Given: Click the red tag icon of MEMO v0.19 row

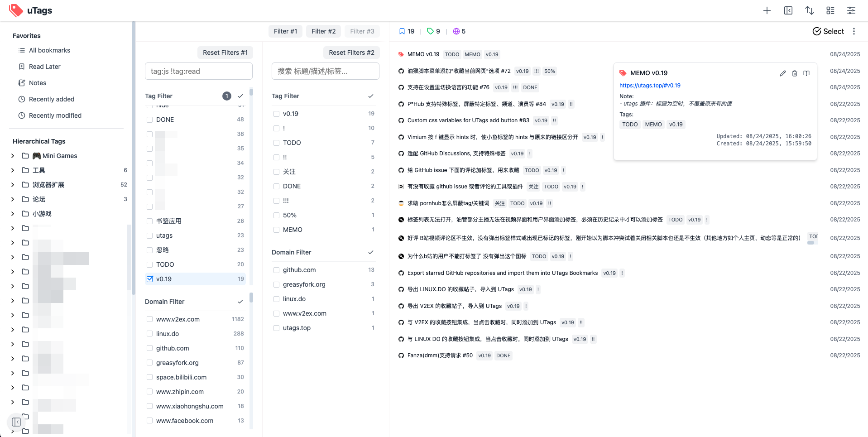Looking at the screenshot, I should click(401, 54).
